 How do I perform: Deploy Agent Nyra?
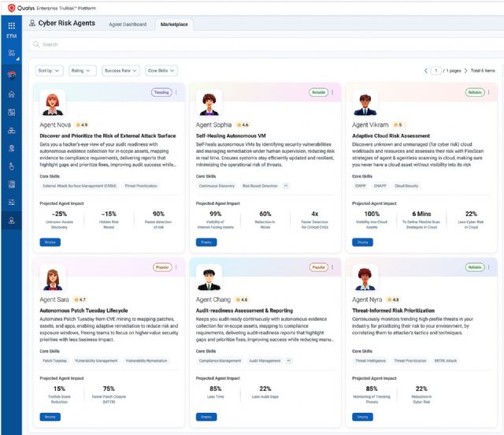point(362,417)
